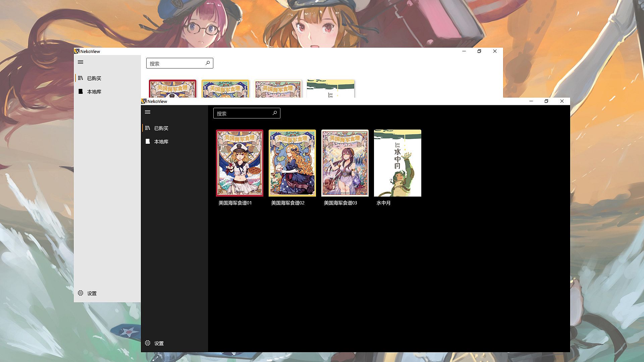Restore down the dark NekoView window
Image resolution: width=644 pixels, height=362 pixels.
[x=546, y=101]
